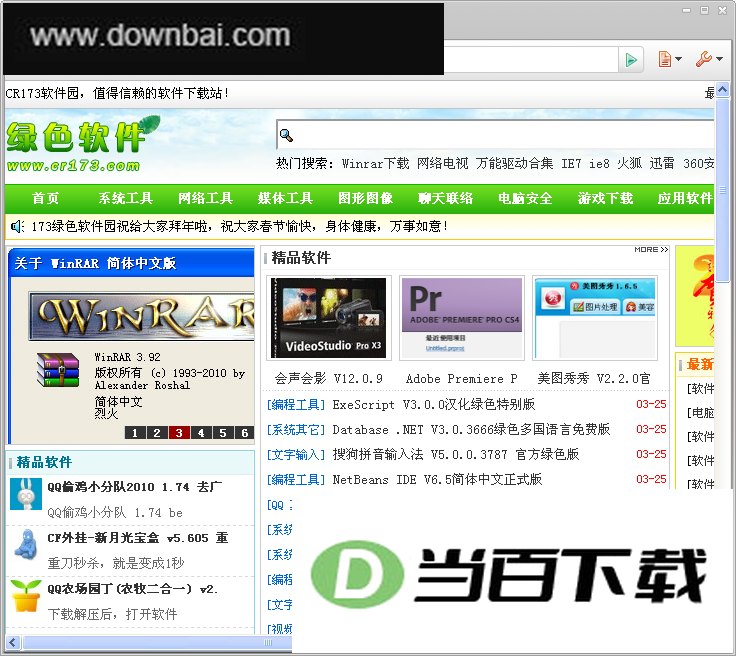The image size is (736, 656).
Task: Open 游戏下载 navigation tab
Action: coord(606,198)
